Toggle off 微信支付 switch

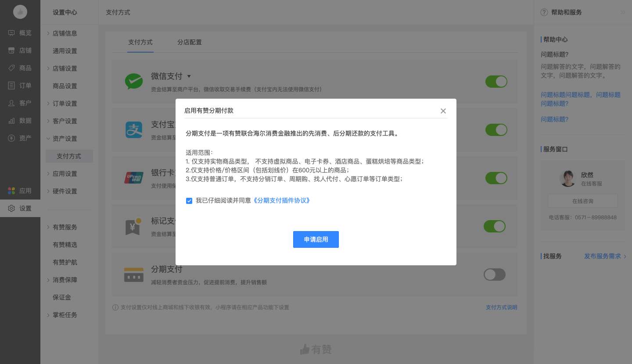(x=496, y=82)
